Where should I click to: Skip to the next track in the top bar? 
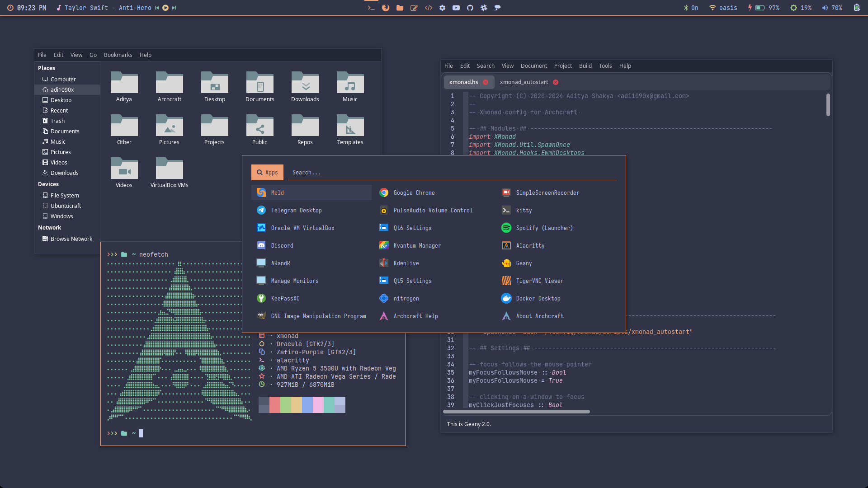[x=174, y=8]
